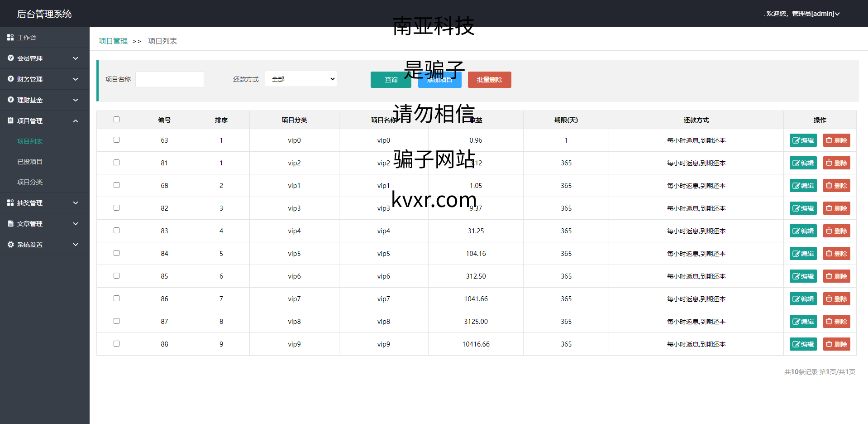
Task: Edit project number 68
Action: coord(803,186)
